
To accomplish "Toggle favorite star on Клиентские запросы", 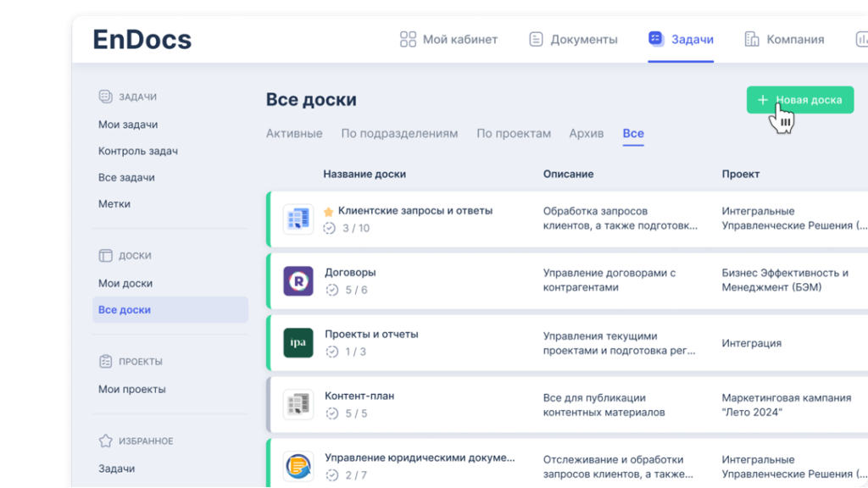I will 329,211.
